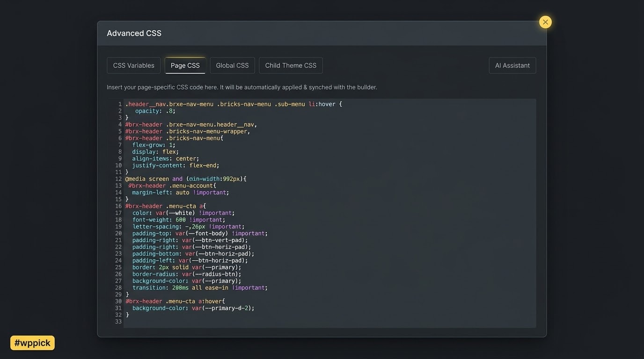
Task: Click the Advanced CSS dialog title
Action: point(134,33)
